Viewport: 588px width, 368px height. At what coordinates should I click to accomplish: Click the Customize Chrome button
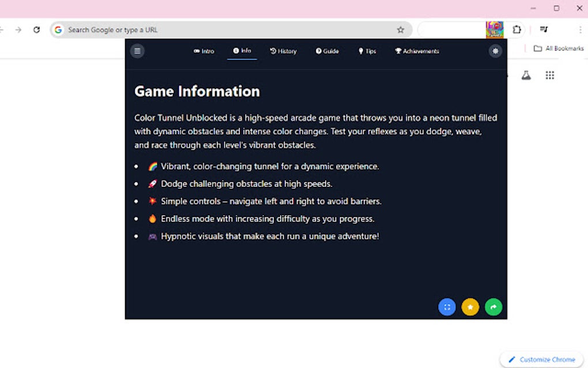click(541, 359)
